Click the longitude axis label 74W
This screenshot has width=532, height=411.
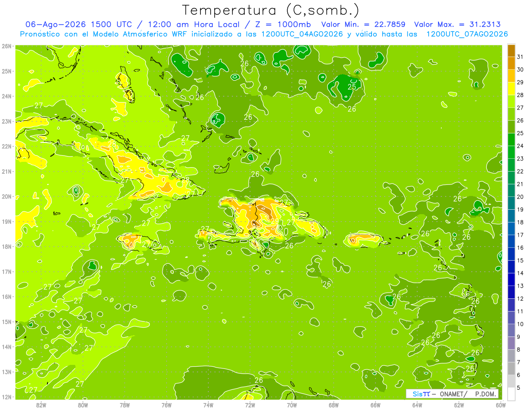[208, 405]
